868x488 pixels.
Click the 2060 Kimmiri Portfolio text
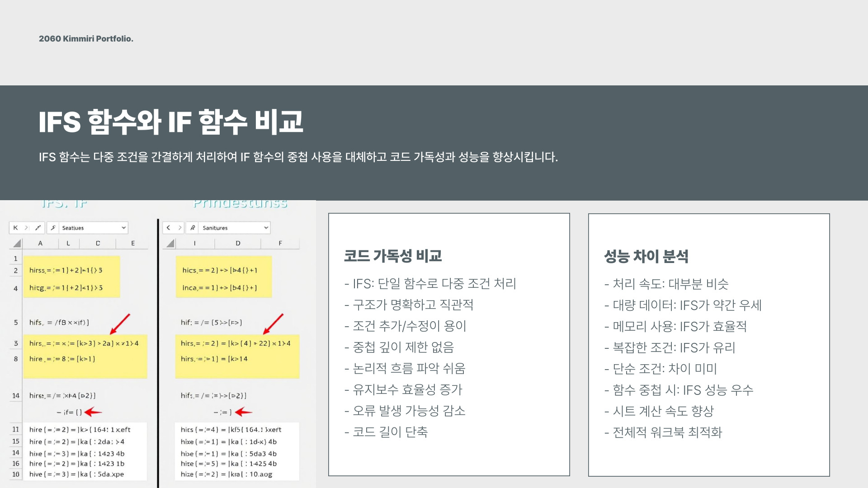[86, 39]
